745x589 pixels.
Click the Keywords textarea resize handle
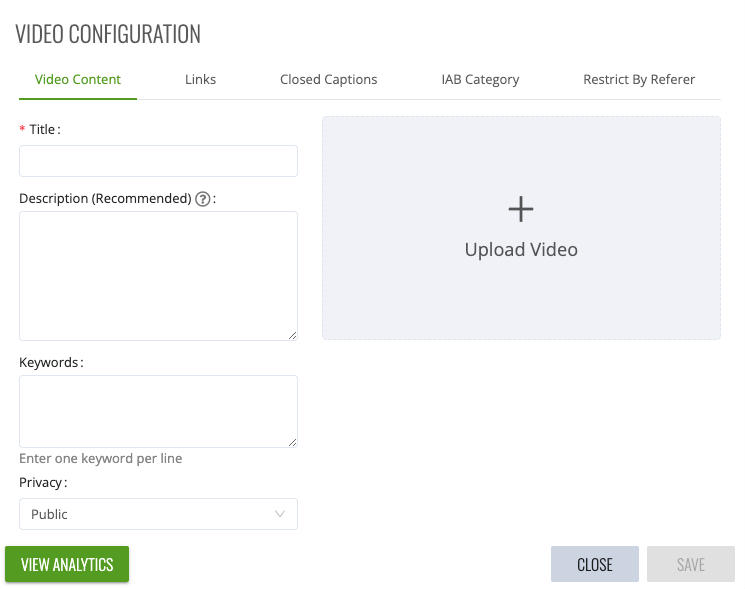tap(293, 442)
